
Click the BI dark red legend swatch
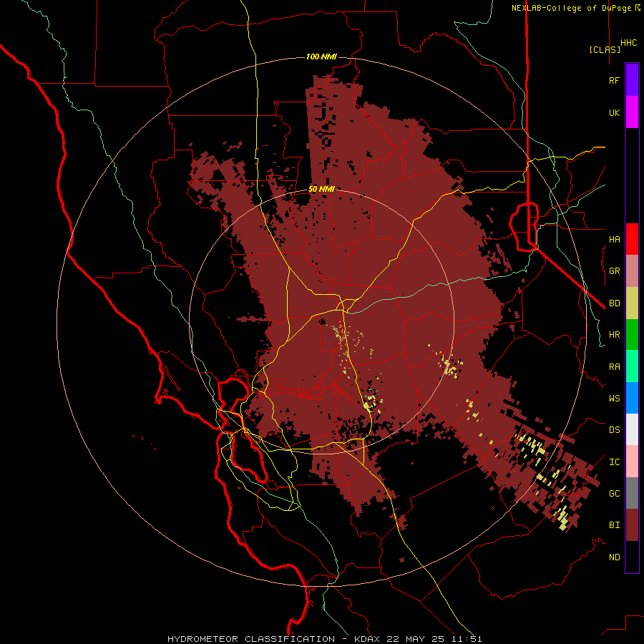coord(632,525)
